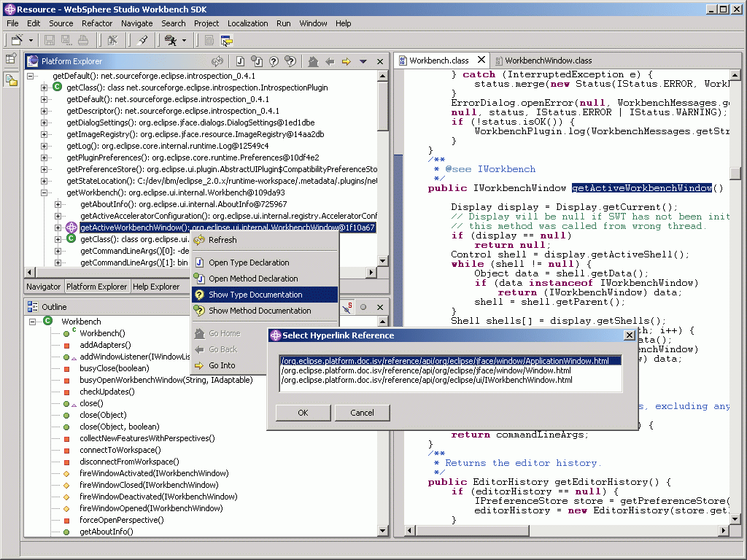Viewport: 747px width, 560px height.
Task: Click the Open Perspective icon in the left bar
Action: click(x=11, y=58)
